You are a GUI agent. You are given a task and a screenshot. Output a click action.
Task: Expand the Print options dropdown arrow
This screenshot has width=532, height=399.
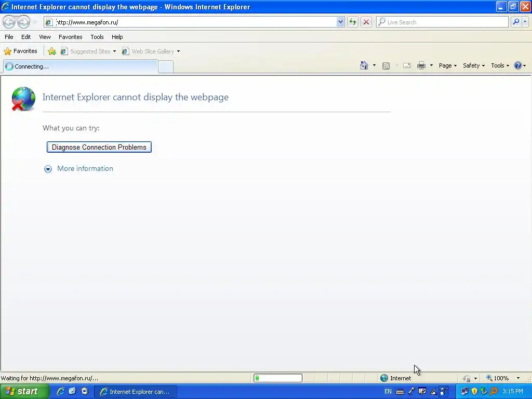point(431,65)
